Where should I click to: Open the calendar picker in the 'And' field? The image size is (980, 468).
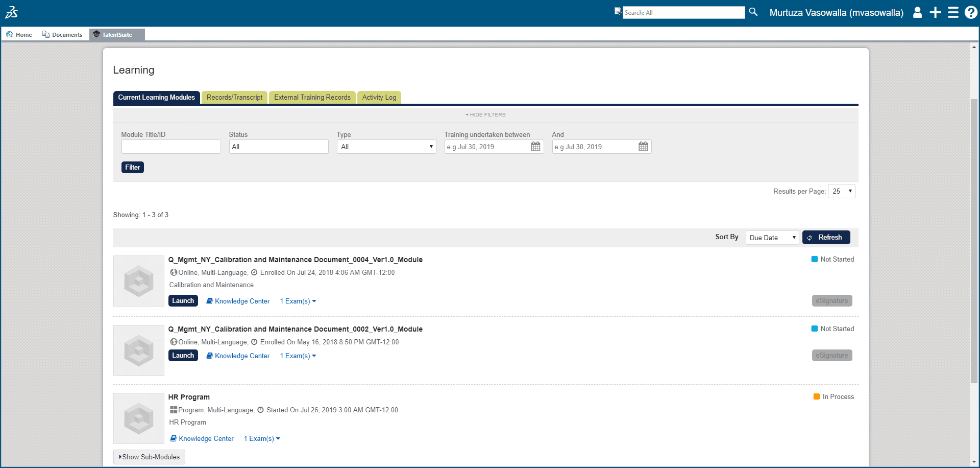(x=643, y=146)
